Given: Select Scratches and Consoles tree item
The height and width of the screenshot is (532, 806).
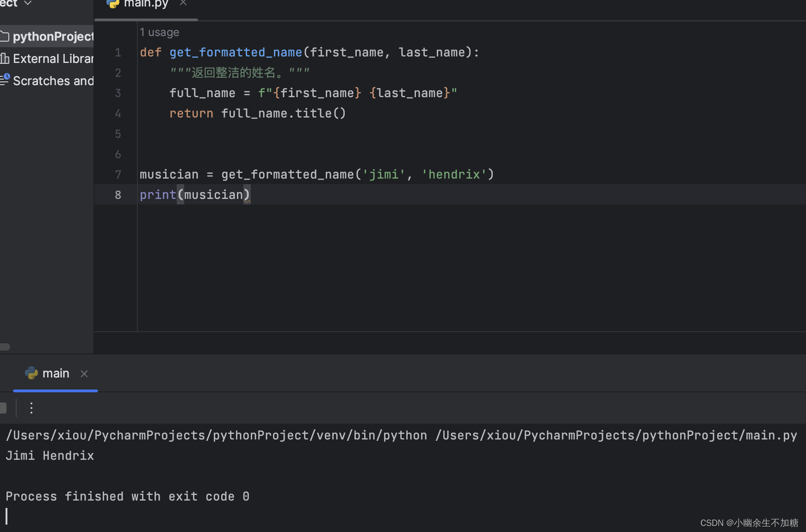Looking at the screenshot, I should [47, 81].
